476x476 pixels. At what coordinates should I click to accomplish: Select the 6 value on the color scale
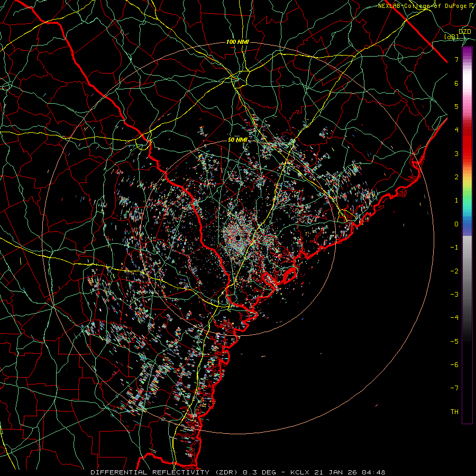pyautogui.click(x=456, y=83)
